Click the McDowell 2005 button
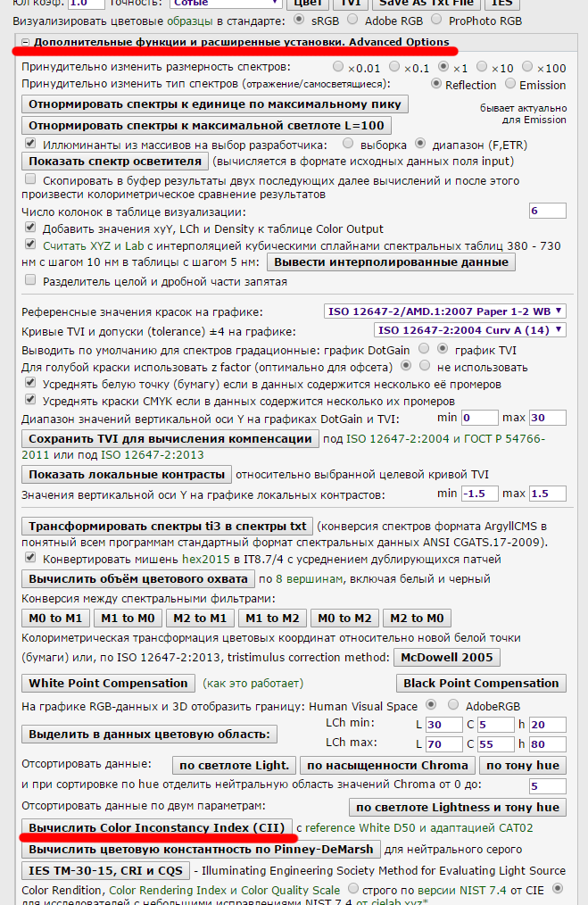This screenshot has height=905, width=588. (447, 658)
